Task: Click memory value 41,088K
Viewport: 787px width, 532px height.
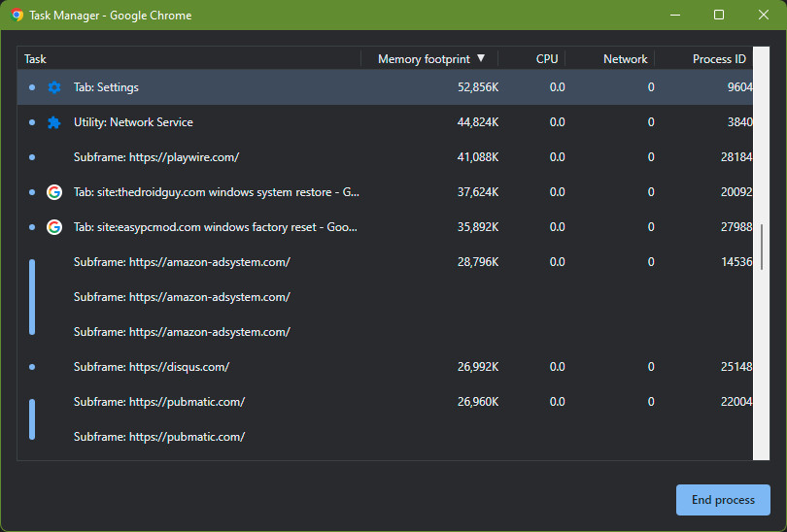Action: coord(478,157)
